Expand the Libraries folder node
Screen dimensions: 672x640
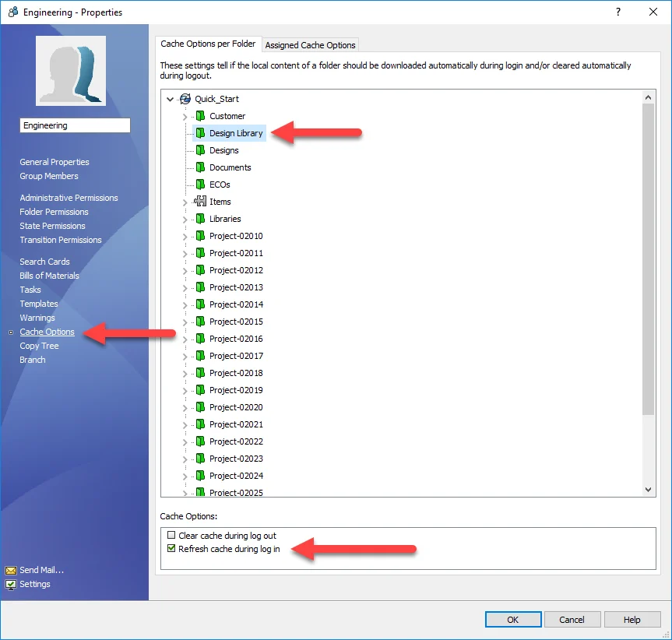tap(185, 220)
